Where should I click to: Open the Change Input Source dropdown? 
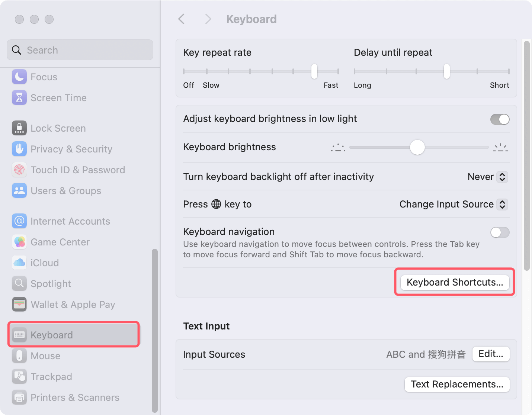502,204
